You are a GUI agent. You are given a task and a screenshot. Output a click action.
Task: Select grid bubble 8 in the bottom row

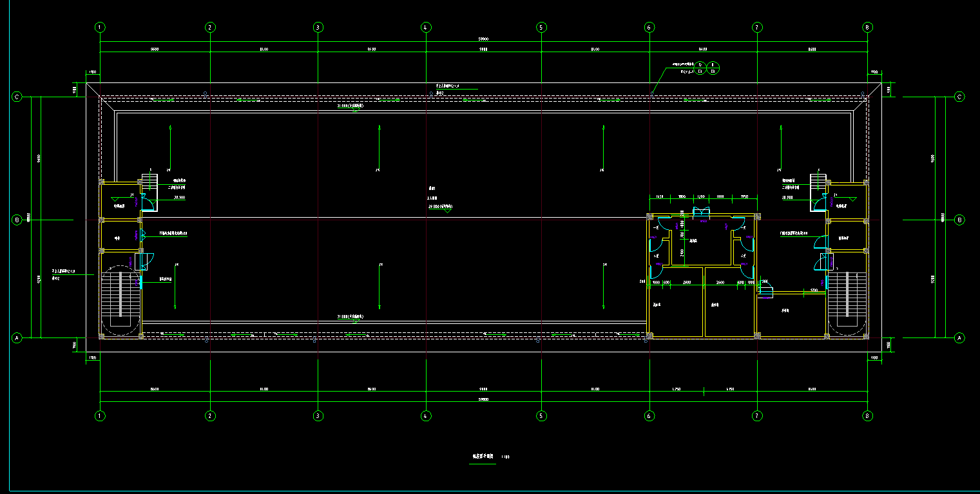point(867,416)
